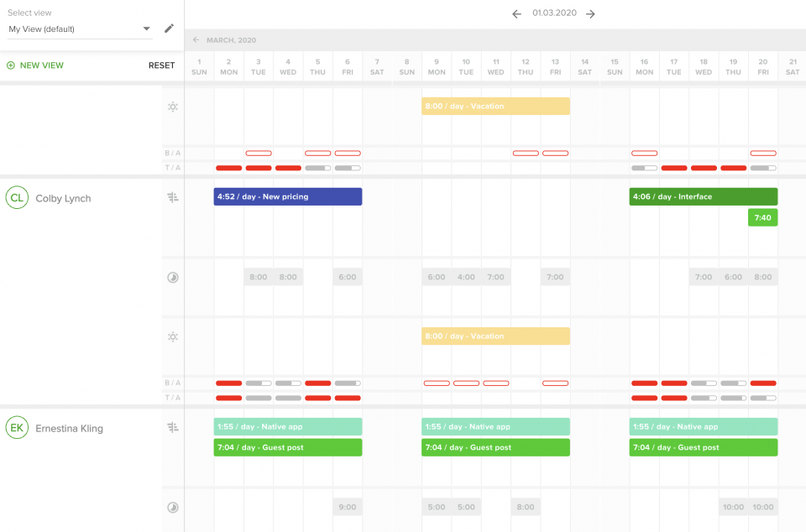Click Colby's 7:00 logged time on March 13
Viewport: 806px width, 532px height.
(x=555, y=277)
